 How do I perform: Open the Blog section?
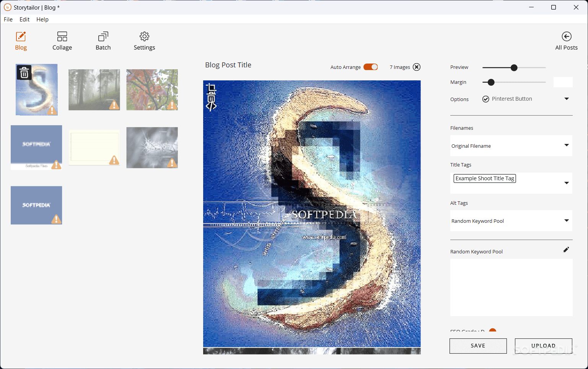[21, 41]
